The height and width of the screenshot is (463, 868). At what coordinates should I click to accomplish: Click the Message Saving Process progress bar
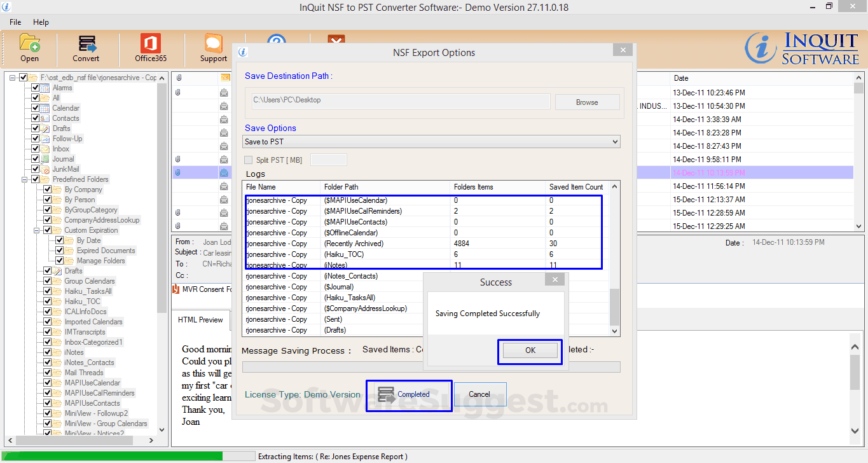431,367
